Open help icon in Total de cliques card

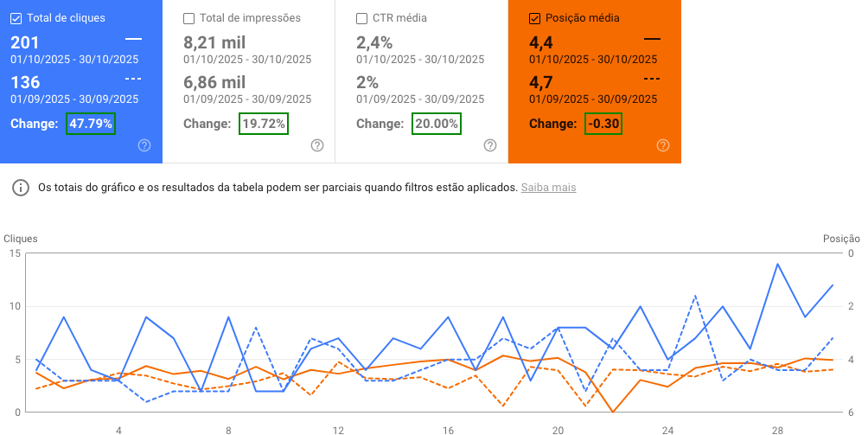tap(144, 145)
